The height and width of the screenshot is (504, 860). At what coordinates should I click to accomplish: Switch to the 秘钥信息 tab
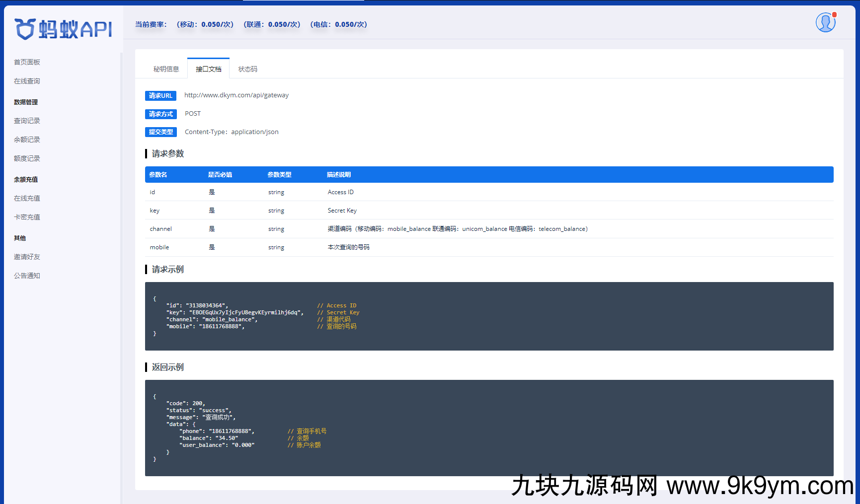point(166,69)
